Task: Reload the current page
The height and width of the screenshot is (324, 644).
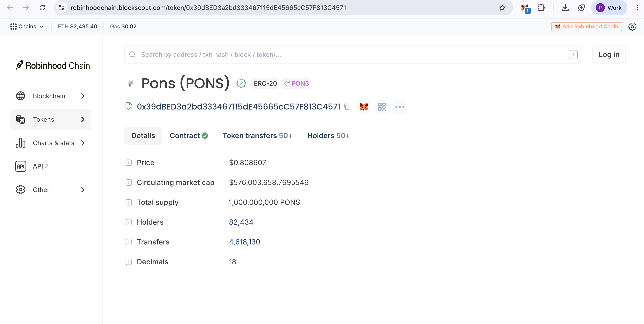Action: tap(42, 8)
